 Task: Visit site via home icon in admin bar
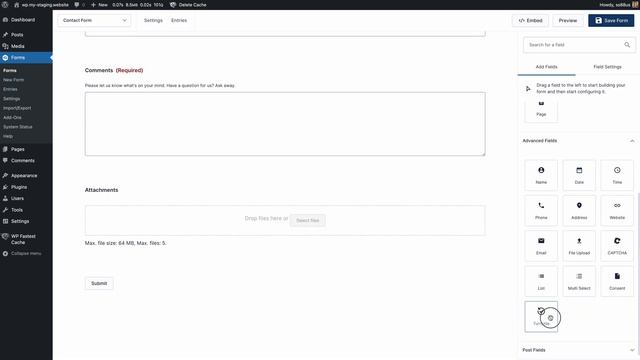click(41, 5)
